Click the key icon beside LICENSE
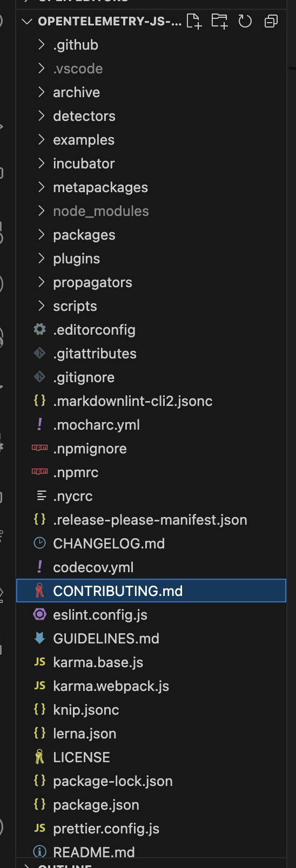Screen dimensions: 296x868 (39, 757)
